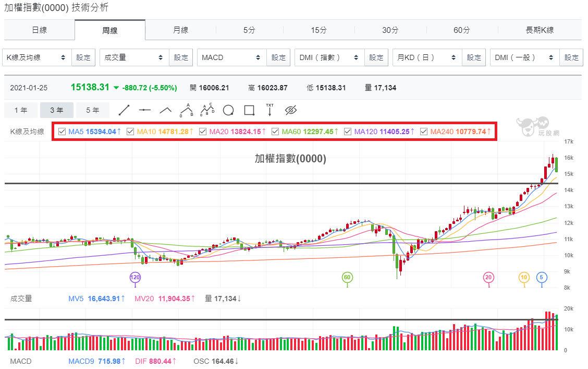Click the purple 120 marker on the chart

pyautogui.click(x=135, y=278)
